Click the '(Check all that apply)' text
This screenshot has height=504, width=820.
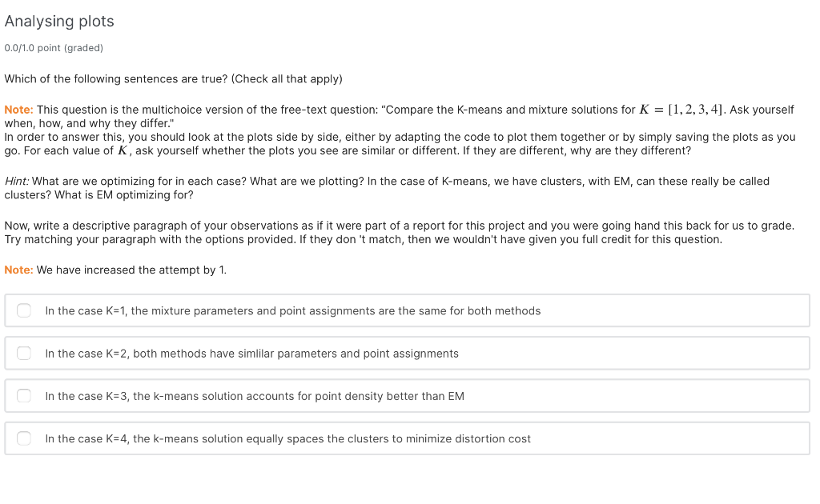pos(287,79)
